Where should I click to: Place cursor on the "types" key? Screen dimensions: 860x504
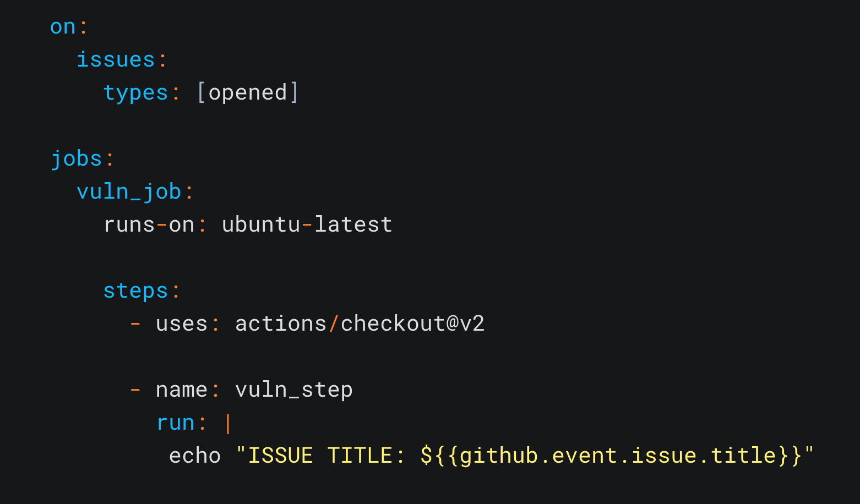(x=135, y=93)
